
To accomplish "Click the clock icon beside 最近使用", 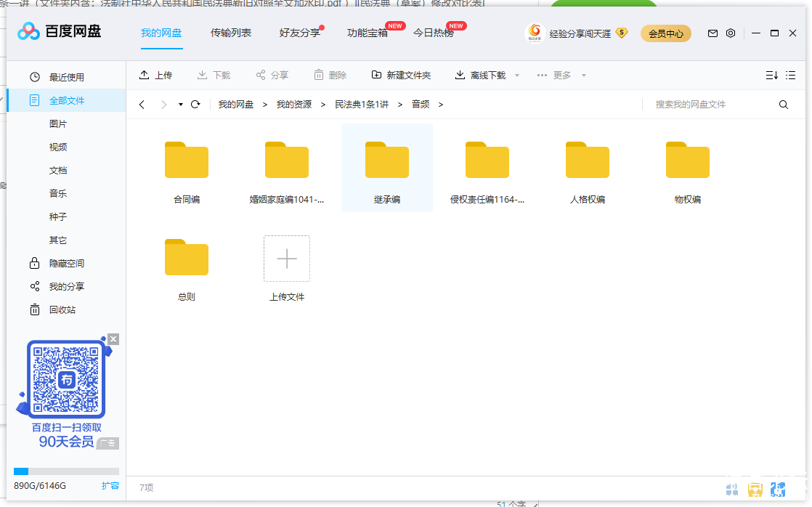I will (35, 77).
